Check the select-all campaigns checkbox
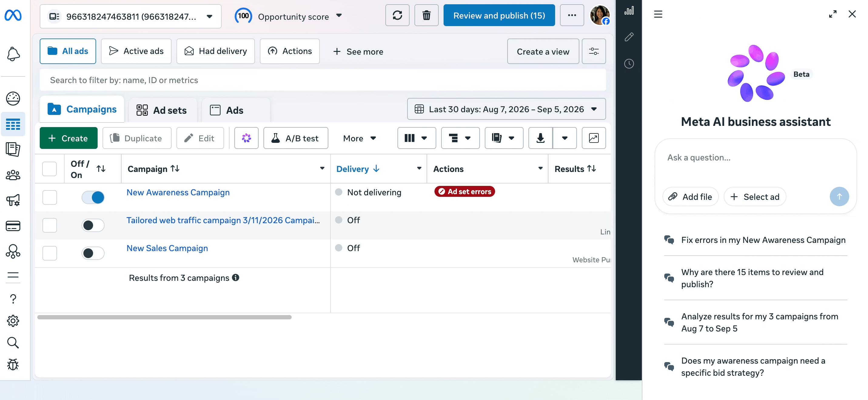This screenshot has height=400, width=868. [49, 169]
